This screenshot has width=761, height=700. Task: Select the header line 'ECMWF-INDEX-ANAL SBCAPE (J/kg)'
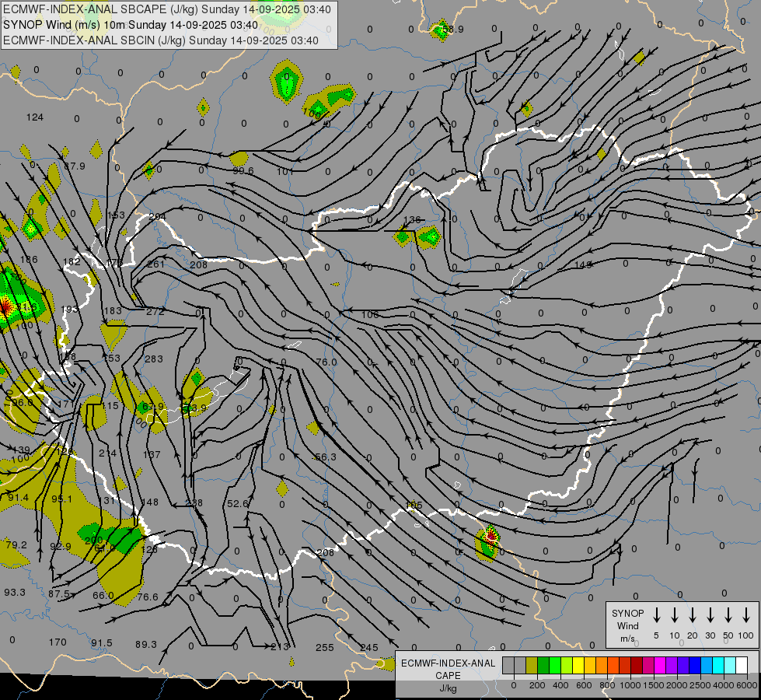click(101, 9)
